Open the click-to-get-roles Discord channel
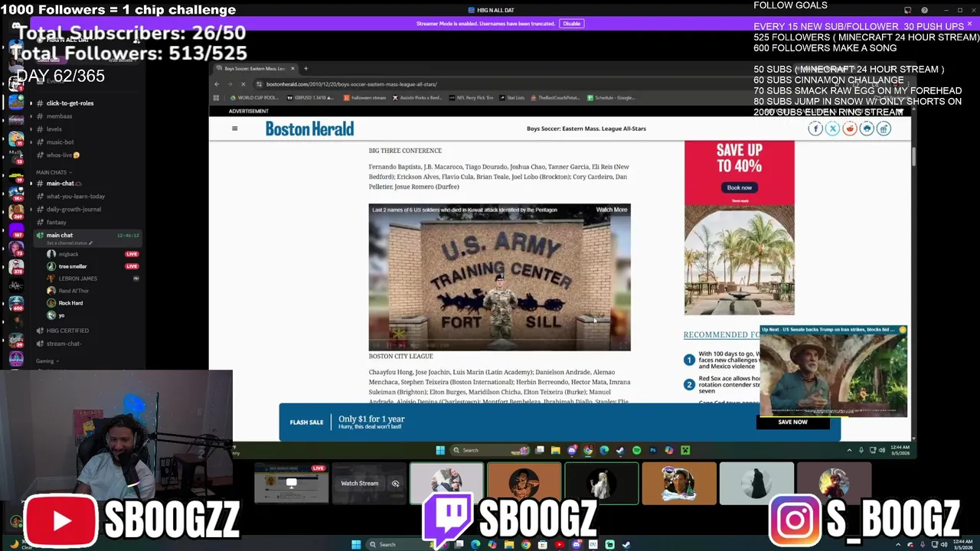Image resolution: width=980 pixels, height=551 pixels. click(x=70, y=103)
